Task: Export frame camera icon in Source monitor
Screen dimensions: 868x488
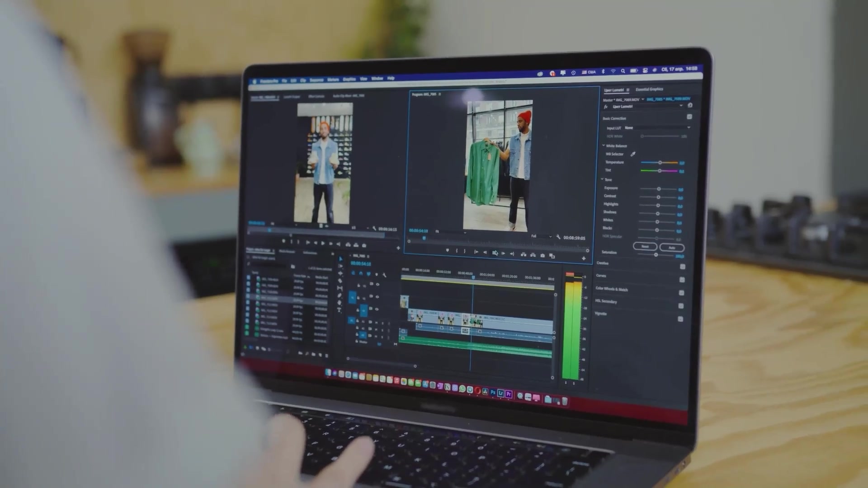Action: pyautogui.click(x=364, y=245)
